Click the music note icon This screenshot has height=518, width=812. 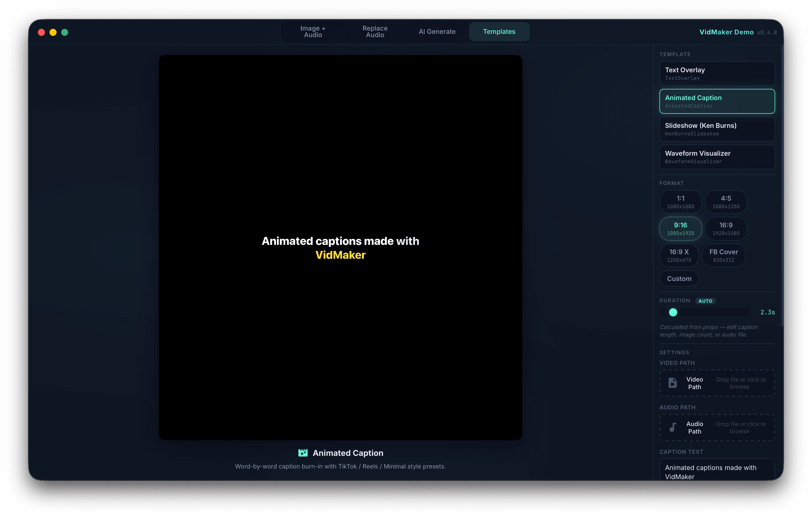(x=672, y=428)
